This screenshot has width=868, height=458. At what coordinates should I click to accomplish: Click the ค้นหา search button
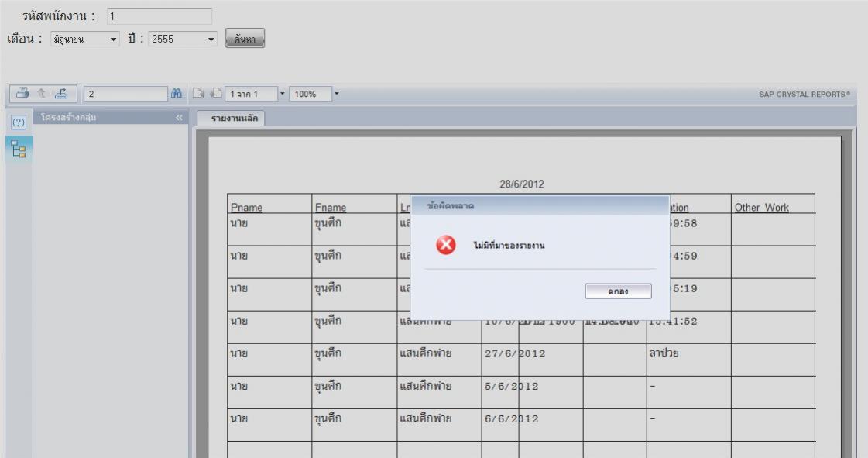click(x=245, y=38)
